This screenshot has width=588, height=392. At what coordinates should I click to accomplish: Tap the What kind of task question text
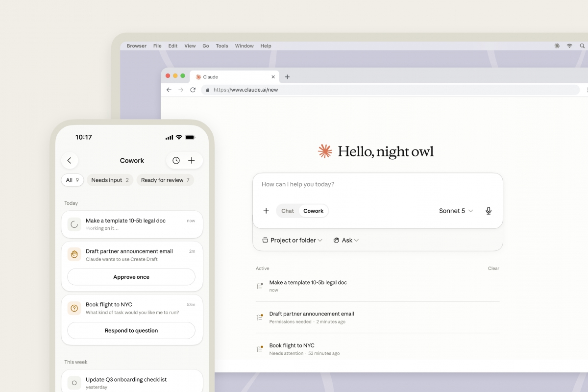point(132,313)
